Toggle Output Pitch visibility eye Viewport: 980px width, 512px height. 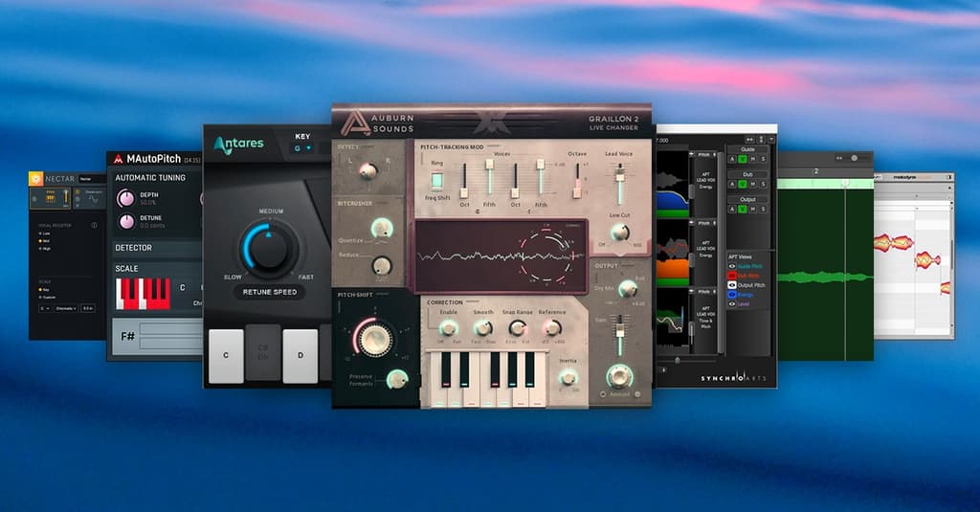(x=732, y=285)
